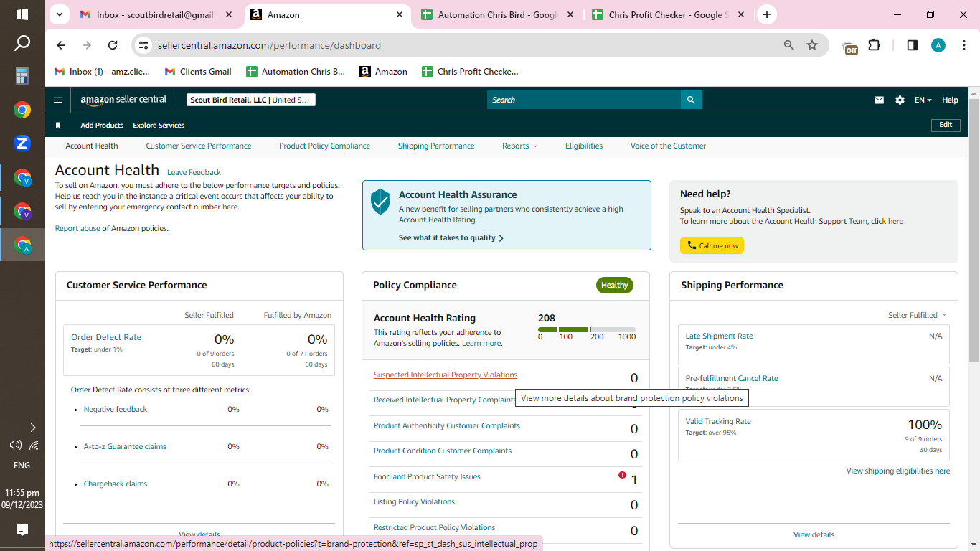
Task: Open the Product Policy Compliance tab
Action: [325, 146]
